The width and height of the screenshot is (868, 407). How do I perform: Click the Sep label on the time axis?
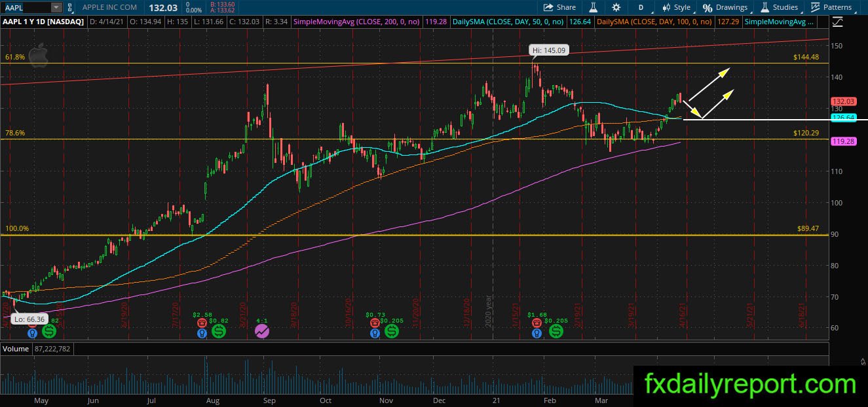pyautogui.click(x=268, y=400)
